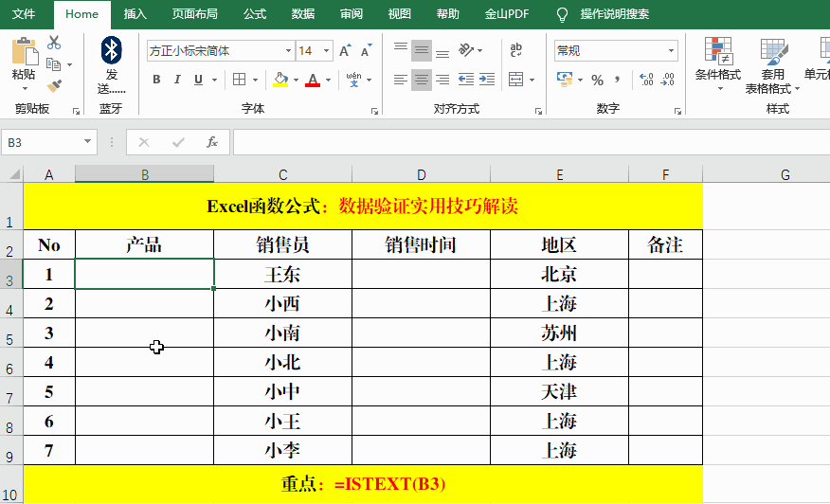Open the 文件 menu

(x=24, y=14)
